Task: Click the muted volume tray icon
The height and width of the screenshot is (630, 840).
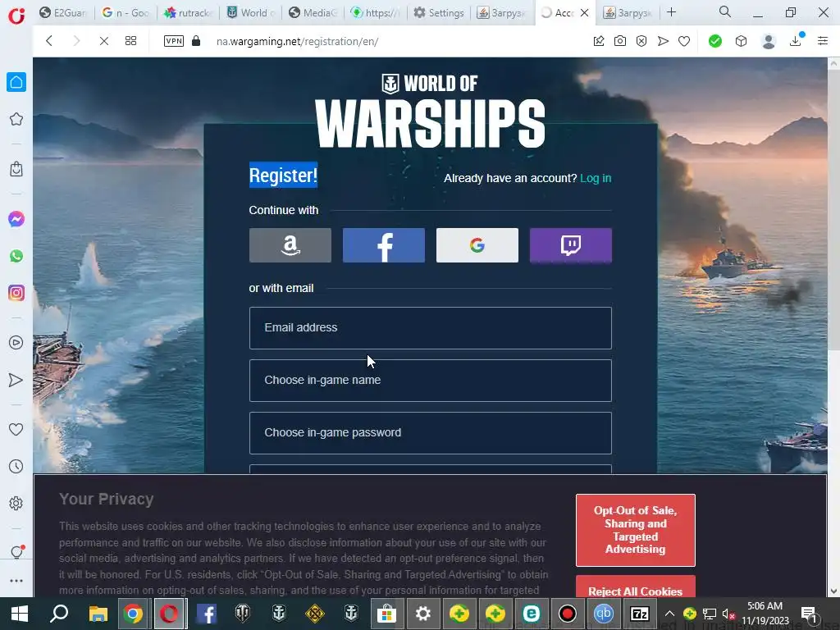Action: pyautogui.click(x=728, y=614)
